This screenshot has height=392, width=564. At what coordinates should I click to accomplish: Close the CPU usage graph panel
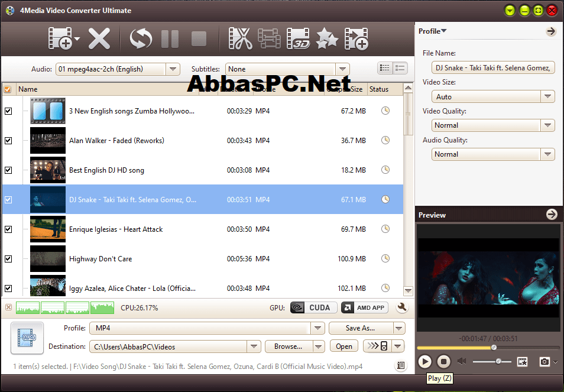coord(9,307)
